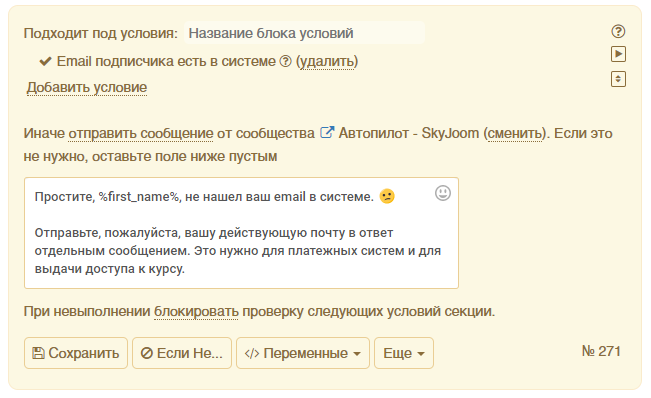
Task: Click сменить to change community
Action: coord(515,133)
